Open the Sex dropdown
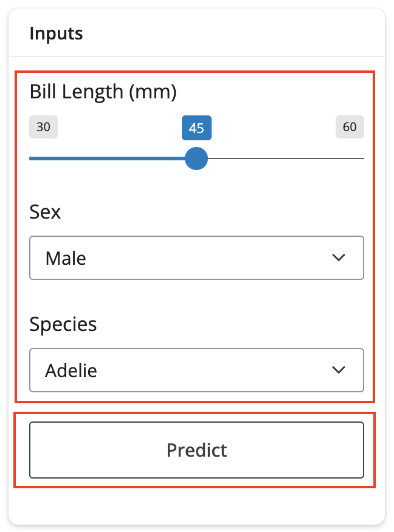The image size is (394, 532). (196, 258)
